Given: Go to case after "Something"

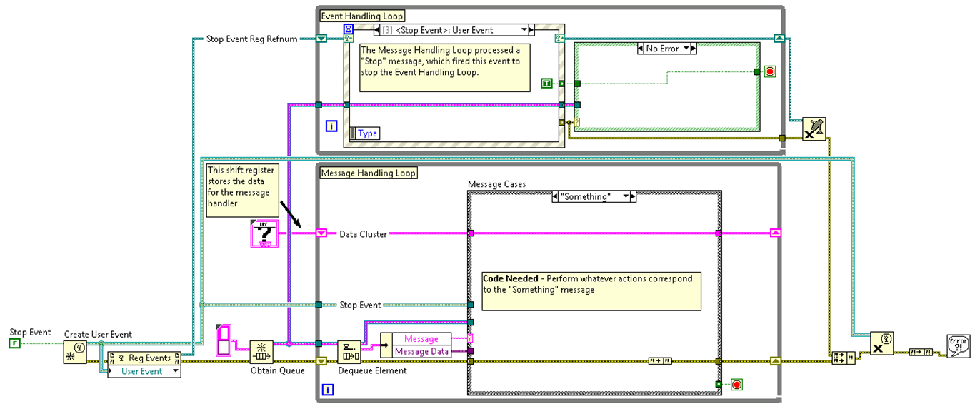Looking at the screenshot, I should [x=632, y=196].
